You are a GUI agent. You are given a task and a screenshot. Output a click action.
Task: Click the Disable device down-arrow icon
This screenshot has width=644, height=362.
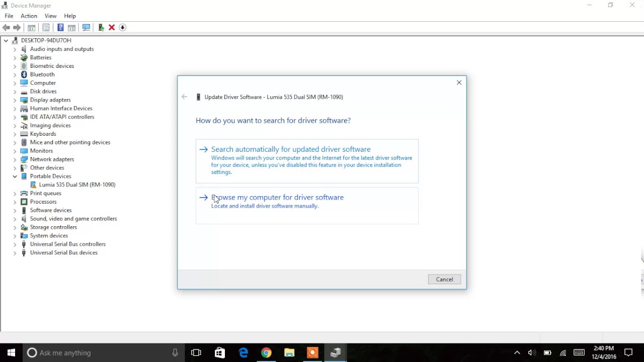pos(122,28)
